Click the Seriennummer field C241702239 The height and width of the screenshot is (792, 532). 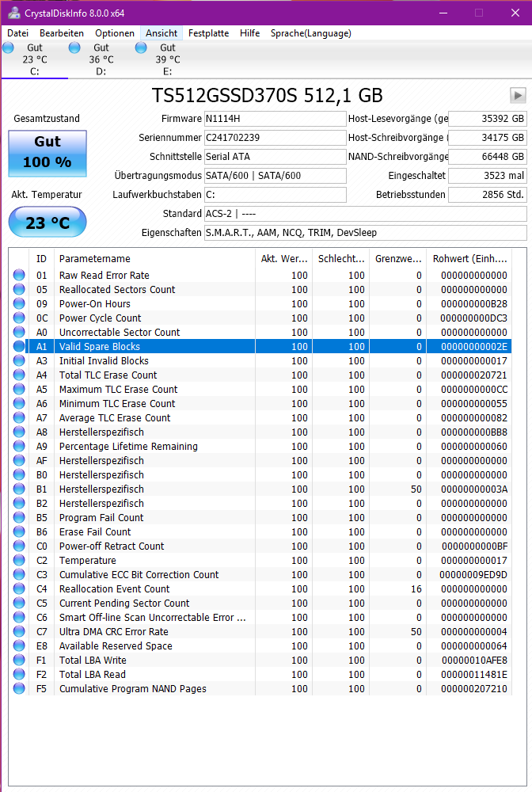(275, 137)
